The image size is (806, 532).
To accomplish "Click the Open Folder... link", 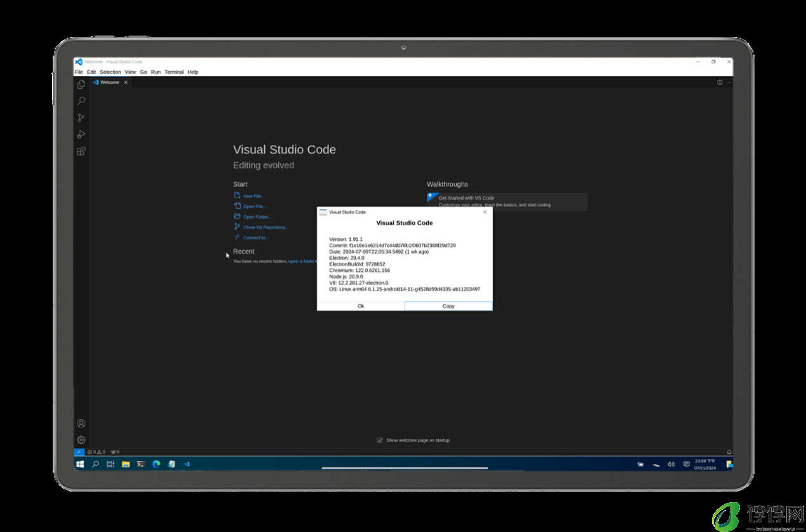I will [257, 217].
